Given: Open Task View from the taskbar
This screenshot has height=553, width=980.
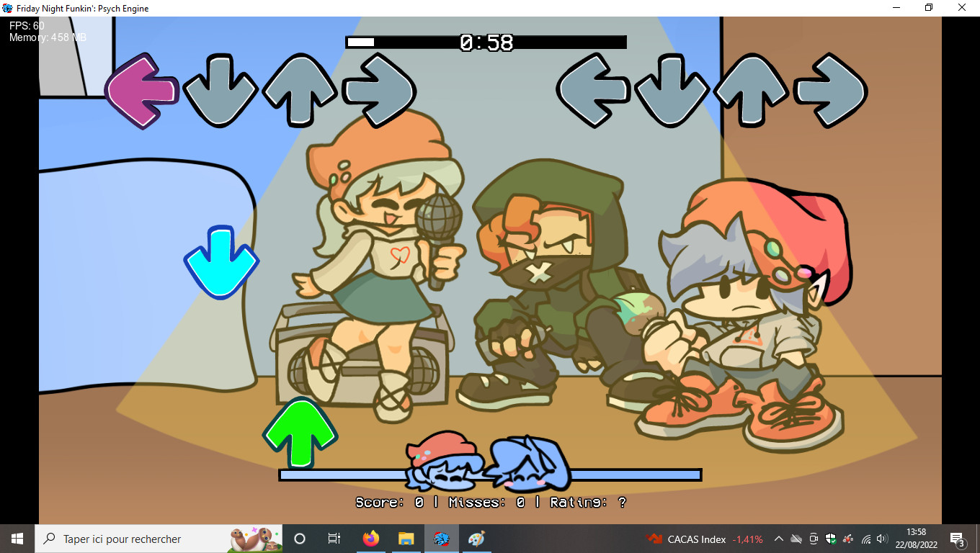Looking at the screenshot, I should 334,539.
